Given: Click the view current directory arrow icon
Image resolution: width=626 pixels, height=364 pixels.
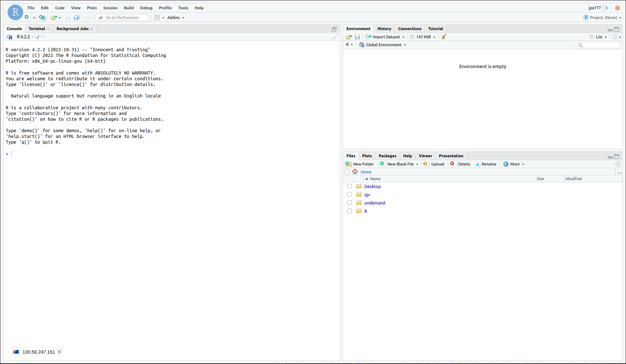Looking at the screenshot, I should (43, 37).
